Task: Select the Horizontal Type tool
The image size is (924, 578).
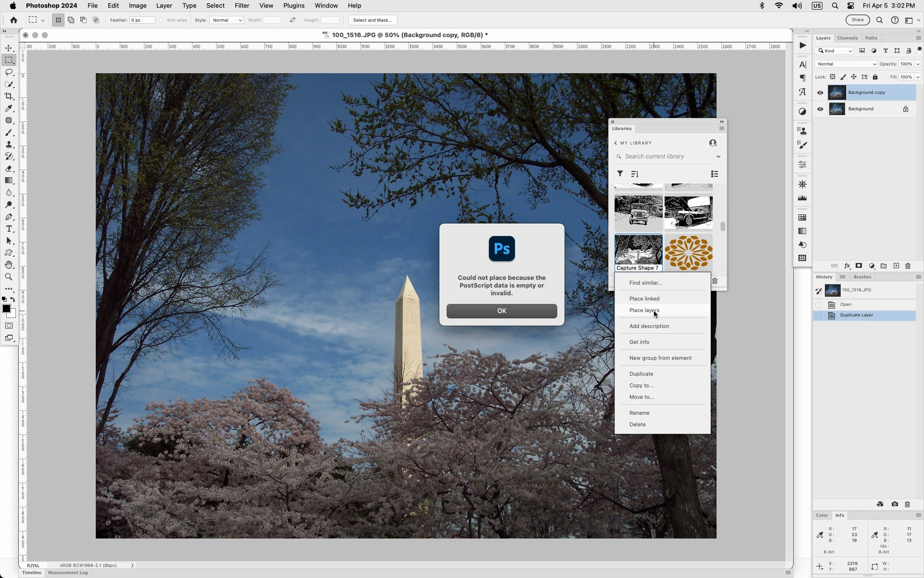Action: tap(9, 229)
